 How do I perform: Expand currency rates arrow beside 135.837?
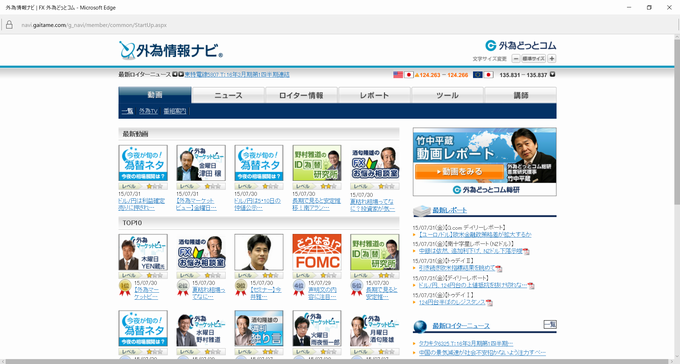pos(552,75)
